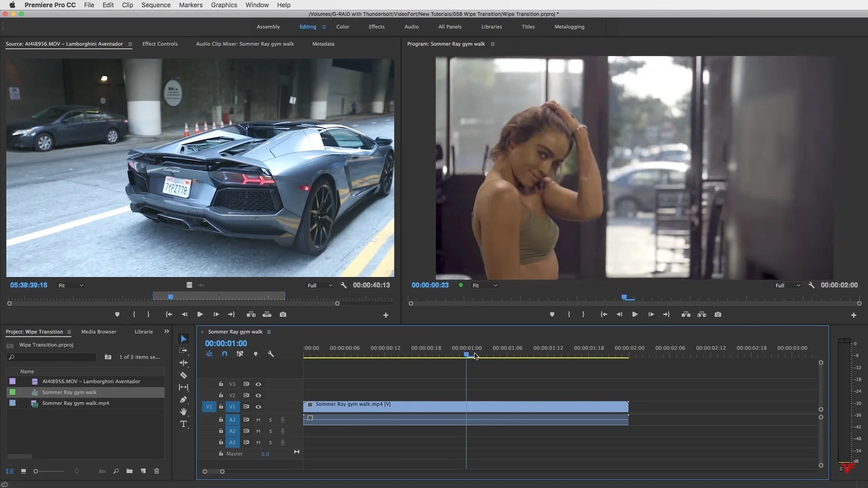Screen dimensions: 868x488
Task: Expand Project panel overflow chevron
Action: click(x=166, y=332)
